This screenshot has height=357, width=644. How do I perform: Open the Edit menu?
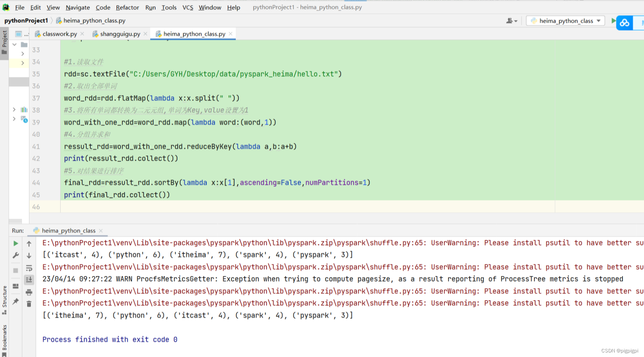point(35,7)
